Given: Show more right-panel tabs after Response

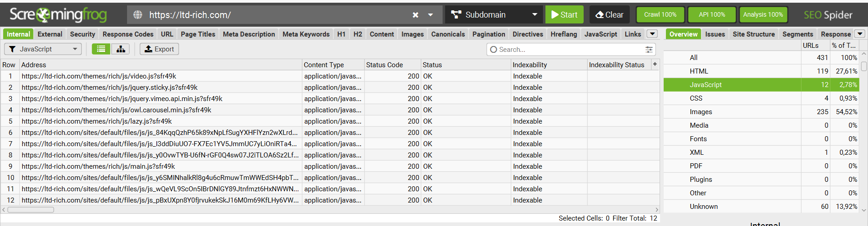Looking at the screenshot, I should pos(860,34).
